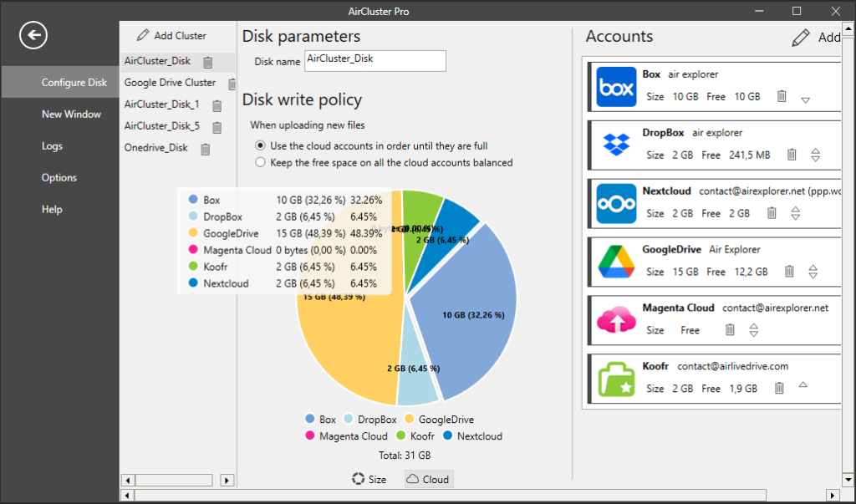Switch chart to Size view
Screen dimensions: 856x504
[369, 480]
